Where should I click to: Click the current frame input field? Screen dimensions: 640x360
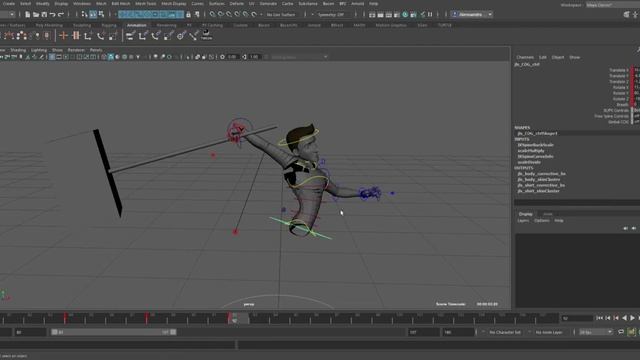(577, 318)
